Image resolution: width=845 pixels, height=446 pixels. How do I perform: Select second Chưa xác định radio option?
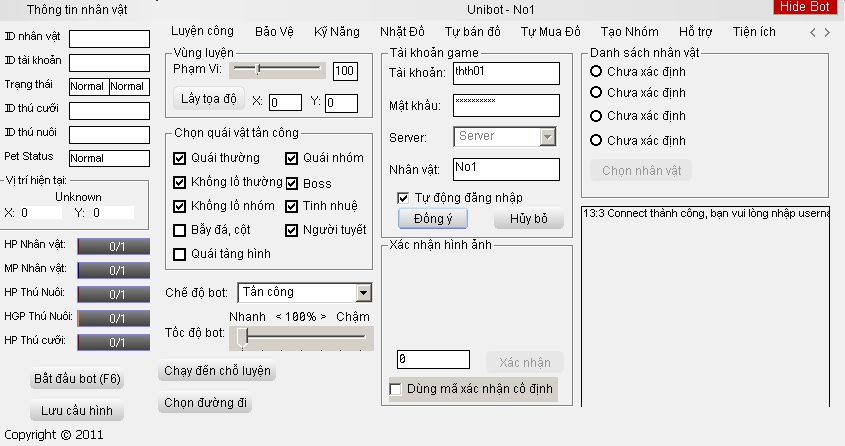[595, 92]
